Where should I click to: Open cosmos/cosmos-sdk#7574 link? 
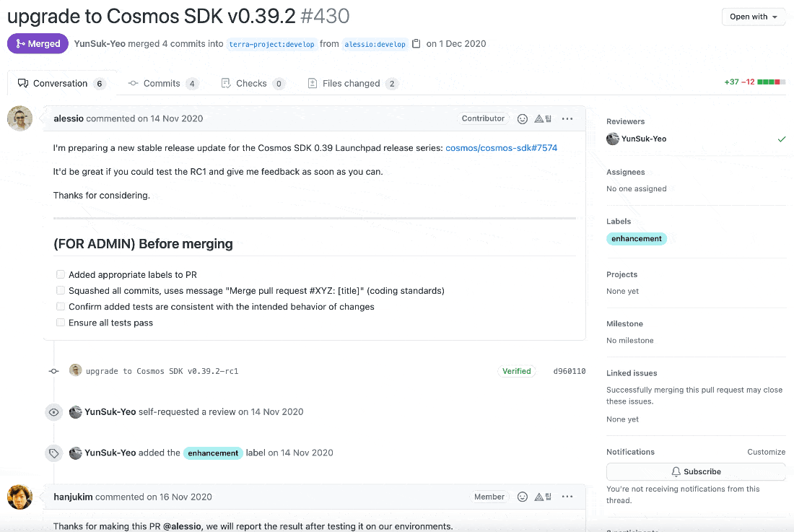click(x=502, y=148)
